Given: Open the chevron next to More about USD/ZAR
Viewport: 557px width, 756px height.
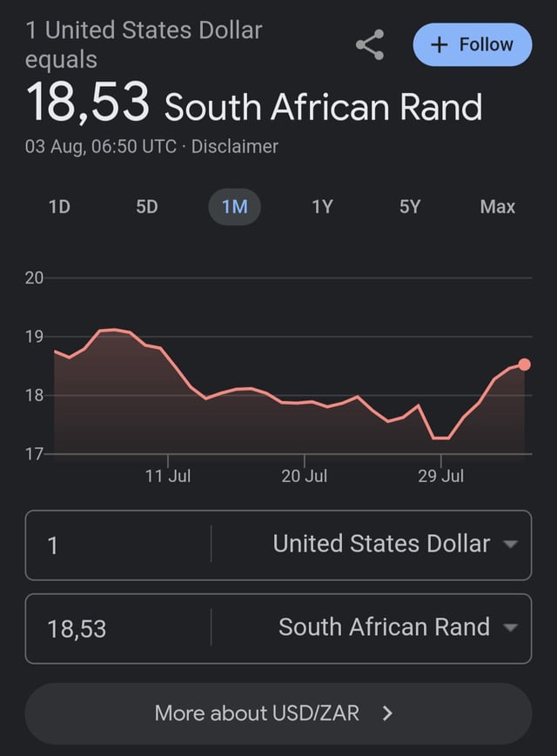Looking at the screenshot, I should coord(389,713).
